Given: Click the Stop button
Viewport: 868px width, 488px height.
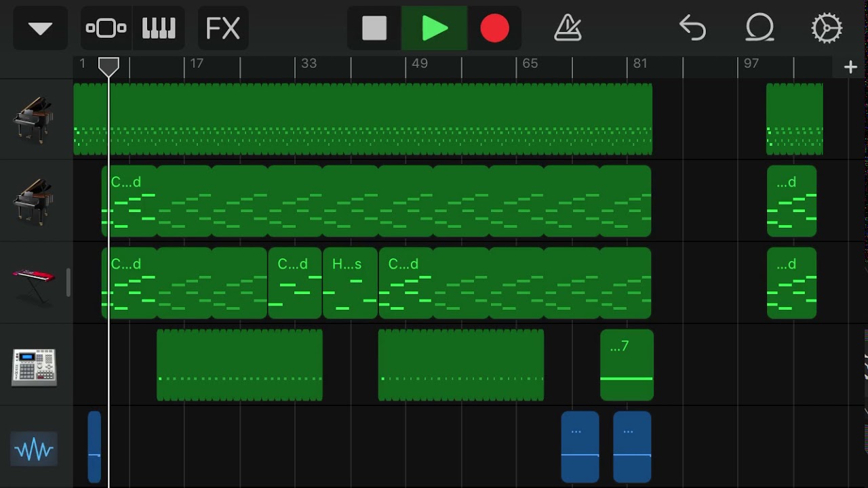Looking at the screenshot, I should point(374,28).
